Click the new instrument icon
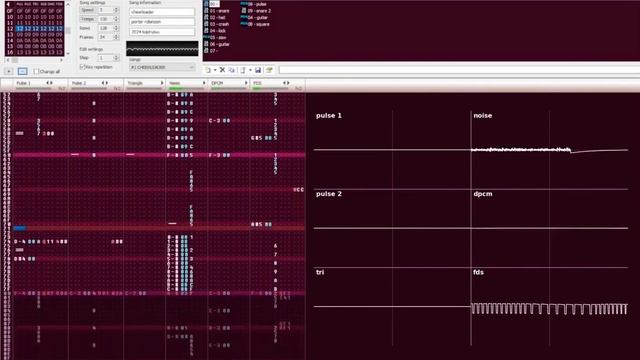 click(208, 70)
